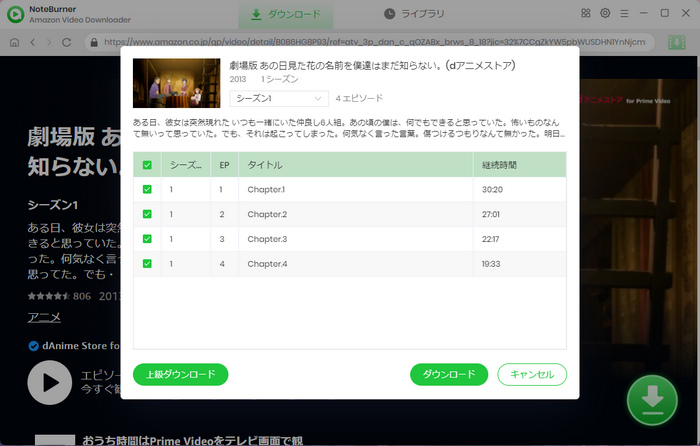Click the movie title text in the dialog

tap(372, 66)
